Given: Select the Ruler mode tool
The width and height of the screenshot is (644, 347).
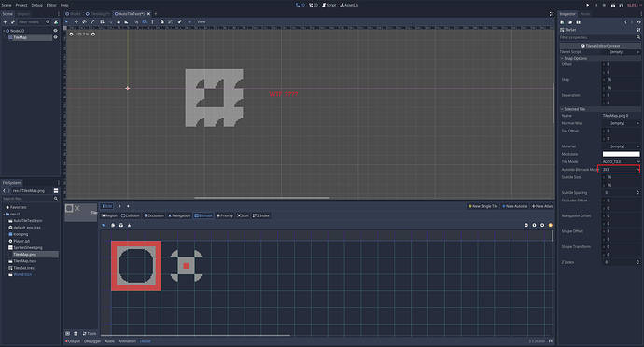Looking at the screenshot, I should pos(127,21).
